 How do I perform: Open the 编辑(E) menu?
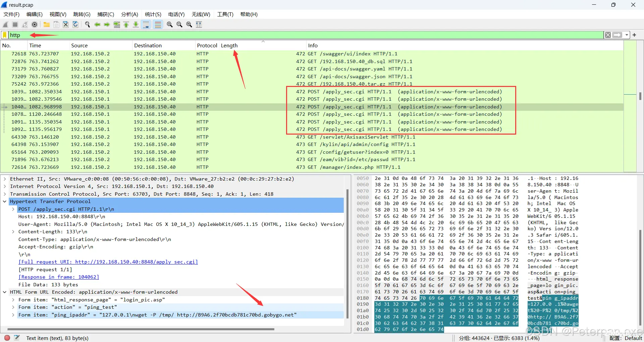point(35,14)
